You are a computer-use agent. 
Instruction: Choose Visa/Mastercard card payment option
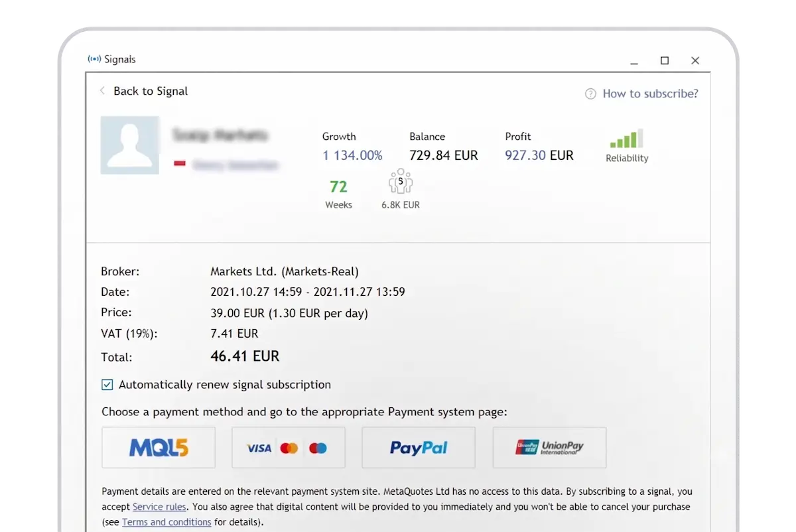pyautogui.click(x=289, y=448)
